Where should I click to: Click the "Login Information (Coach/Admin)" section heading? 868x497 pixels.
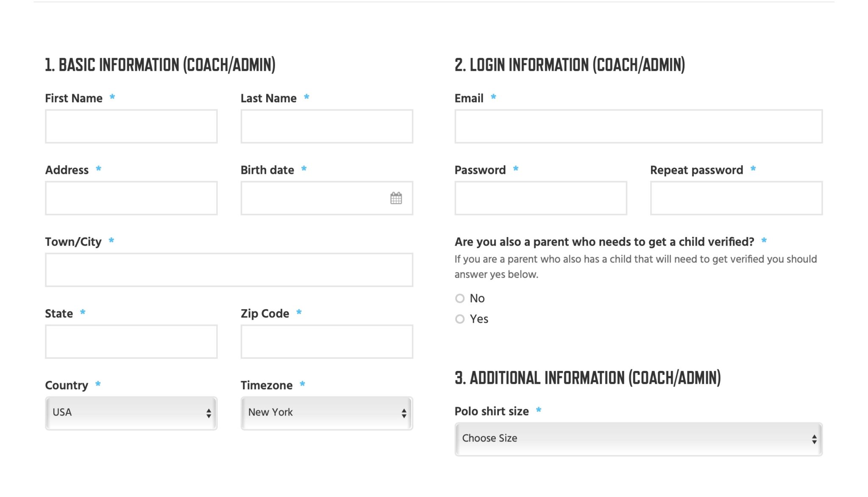pos(570,65)
